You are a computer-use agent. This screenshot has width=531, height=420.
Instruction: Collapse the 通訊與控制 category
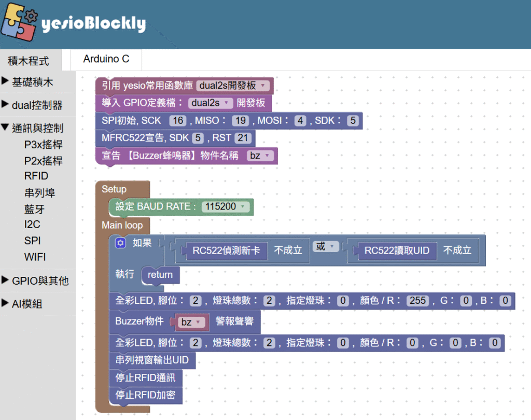(37, 128)
